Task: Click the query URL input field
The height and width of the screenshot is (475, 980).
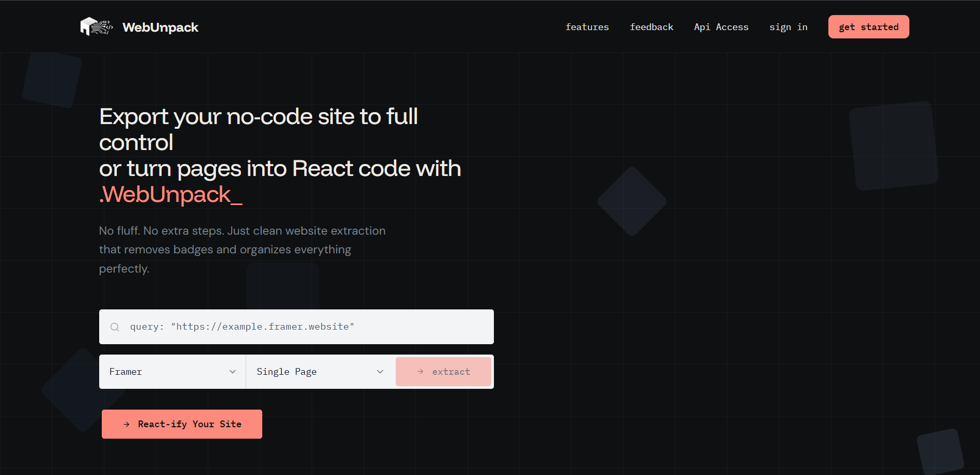Action: click(296, 327)
